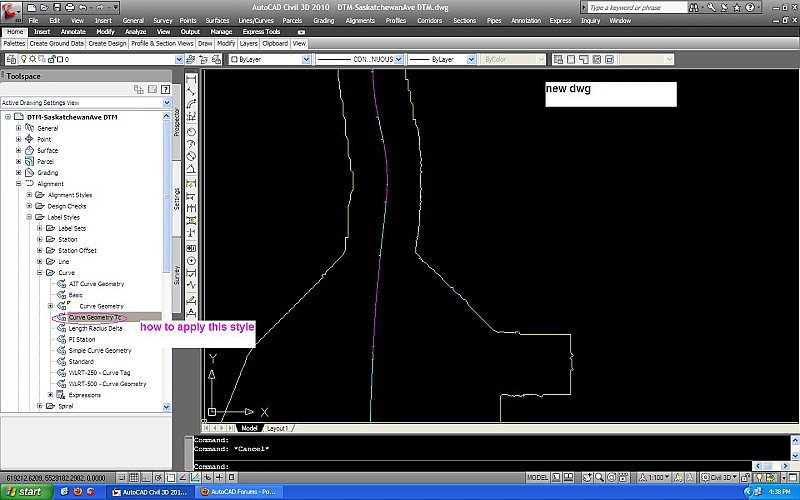The height and width of the screenshot is (500, 800).
Task: Open the Toolspace help question icon
Action: click(165, 89)
